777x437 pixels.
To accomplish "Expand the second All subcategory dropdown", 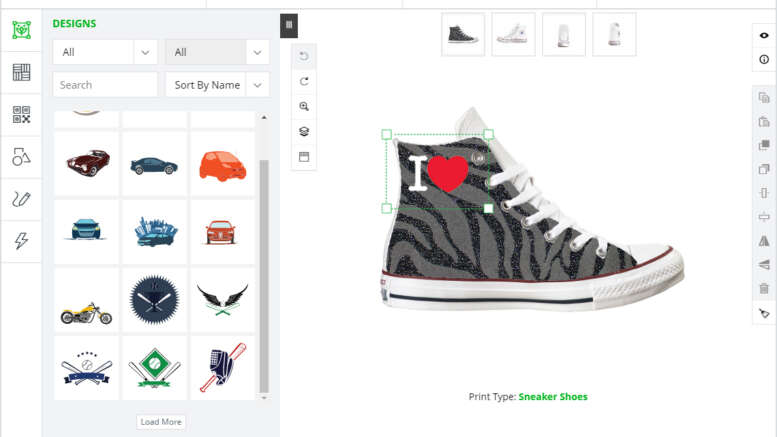I will click(217, 52).
